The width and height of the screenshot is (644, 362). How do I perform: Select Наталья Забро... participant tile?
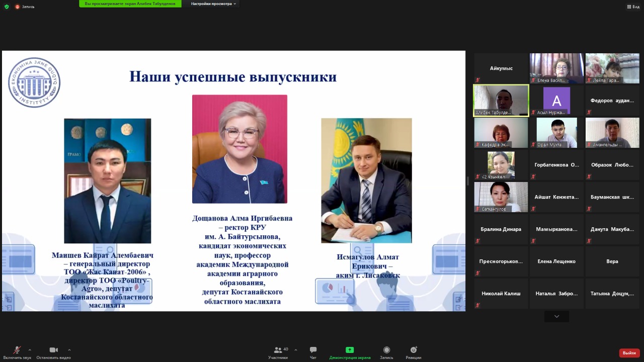(x=556, y=294)
